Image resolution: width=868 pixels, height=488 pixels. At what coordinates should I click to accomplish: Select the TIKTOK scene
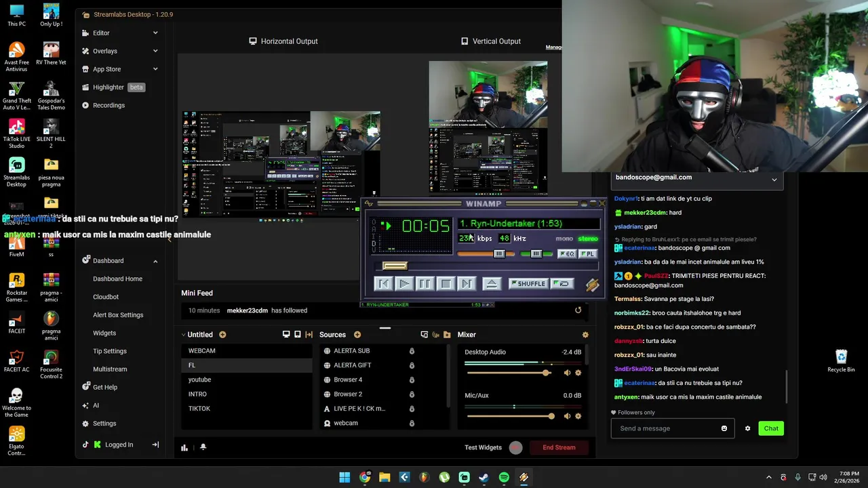click(247, 409)
